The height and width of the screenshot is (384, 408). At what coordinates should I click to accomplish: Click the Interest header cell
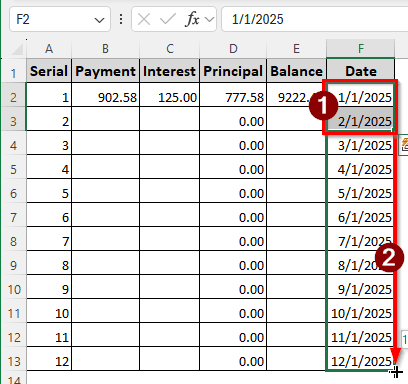tap(170, 71)
